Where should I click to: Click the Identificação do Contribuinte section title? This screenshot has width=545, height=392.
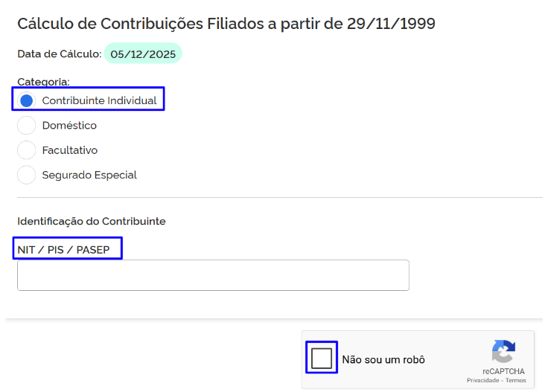[92, 222]
